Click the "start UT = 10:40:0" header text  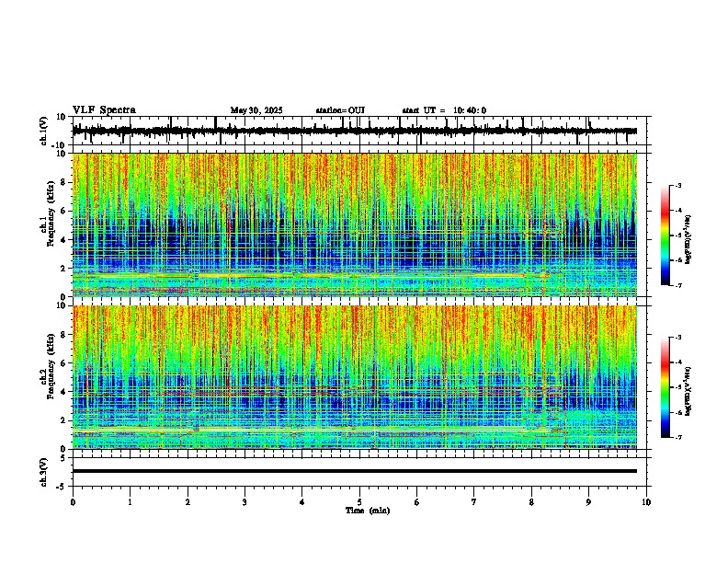(444, 110)
